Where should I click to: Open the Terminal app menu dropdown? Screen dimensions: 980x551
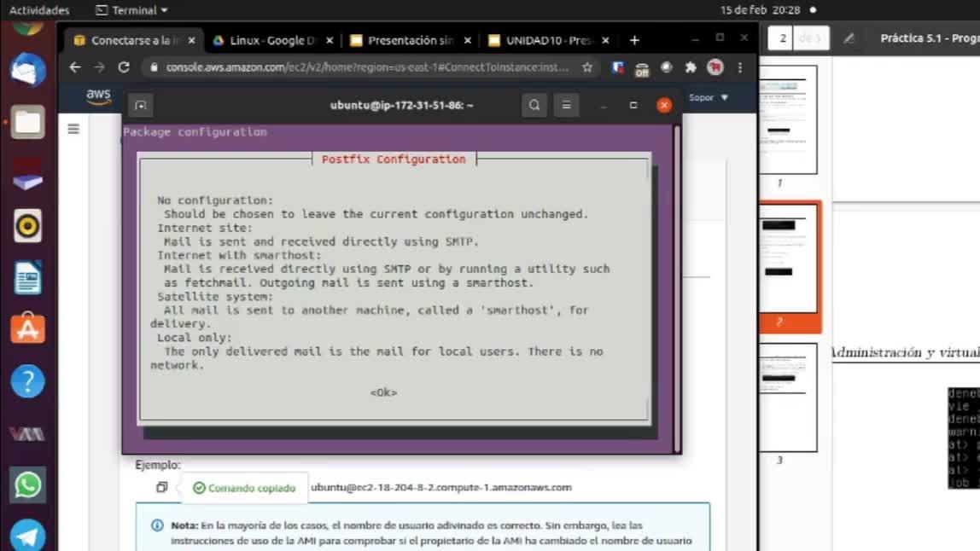131,10
